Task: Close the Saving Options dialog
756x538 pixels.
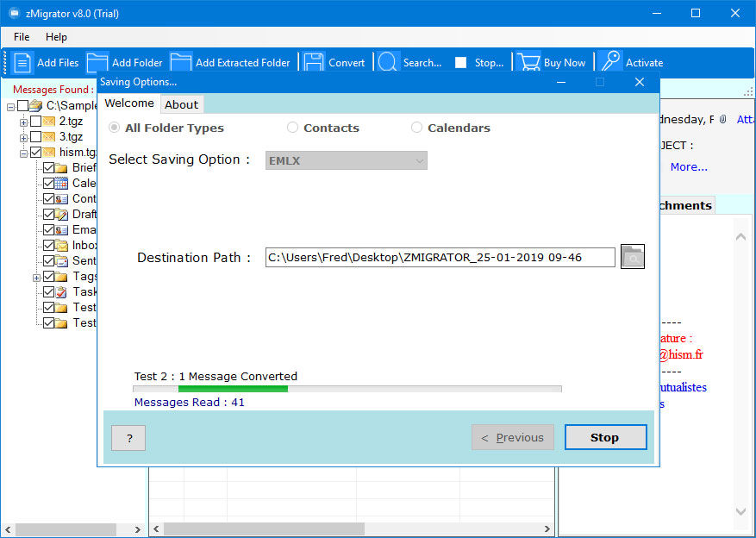Action: pos(640,82)
